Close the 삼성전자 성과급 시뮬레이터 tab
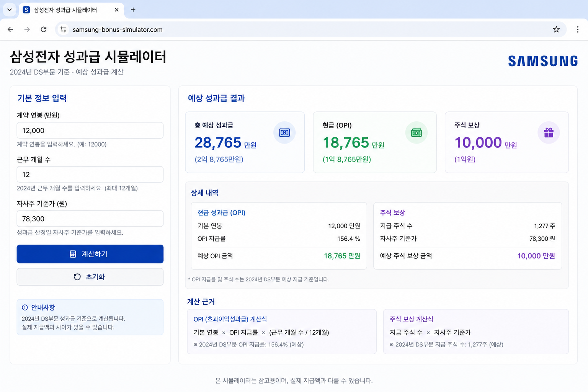Screen dimensions: 588x392 click(x=117, y=10)
